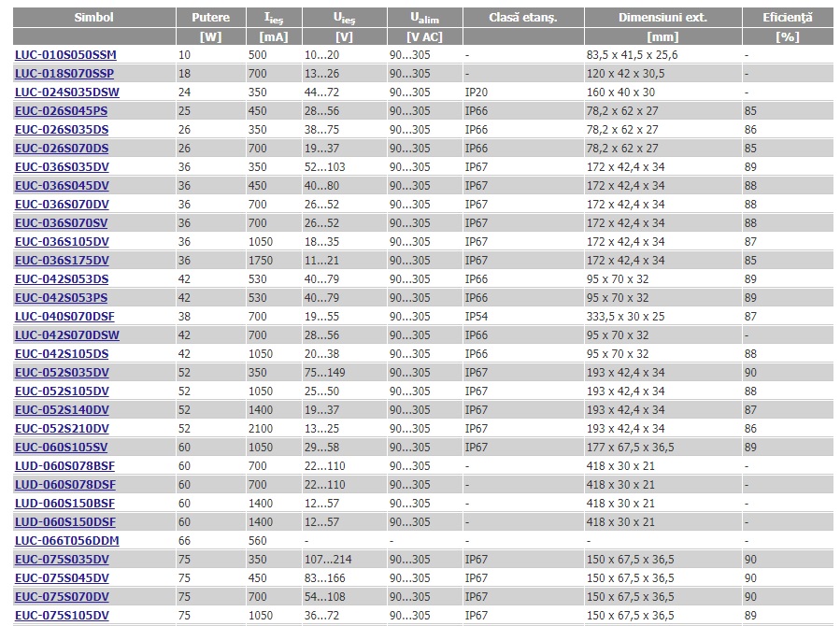Open the LUD-060S150DSF product link
The image size is (840, 626).
[x=64, y=522]
